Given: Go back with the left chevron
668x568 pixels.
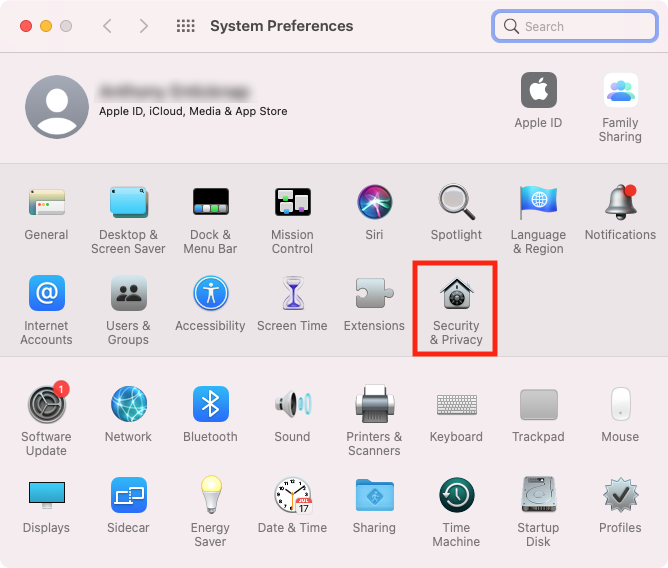Looking at the screenshot, I should [107, 26].
